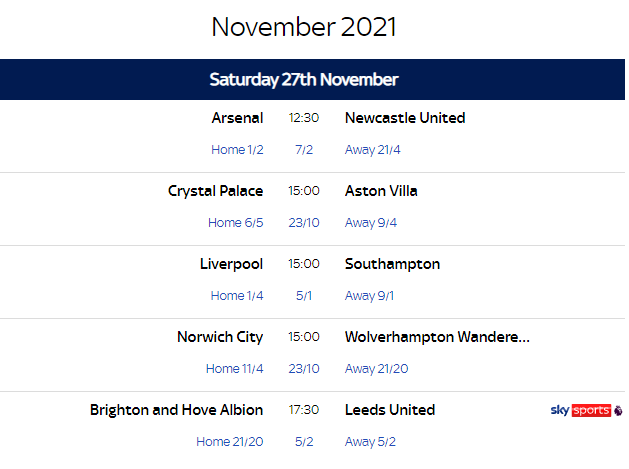Open the Arsenal team link

click(x=237, y=118)
